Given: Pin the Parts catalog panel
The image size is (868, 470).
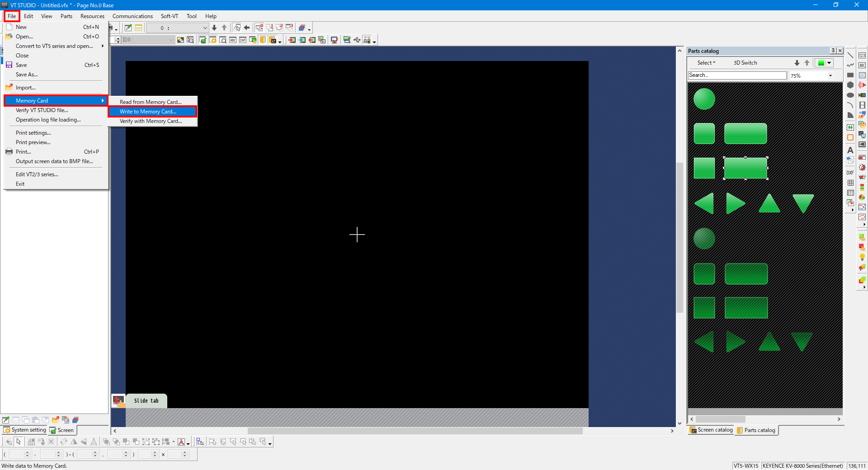Looking at the screenshot, I should 833,51.
